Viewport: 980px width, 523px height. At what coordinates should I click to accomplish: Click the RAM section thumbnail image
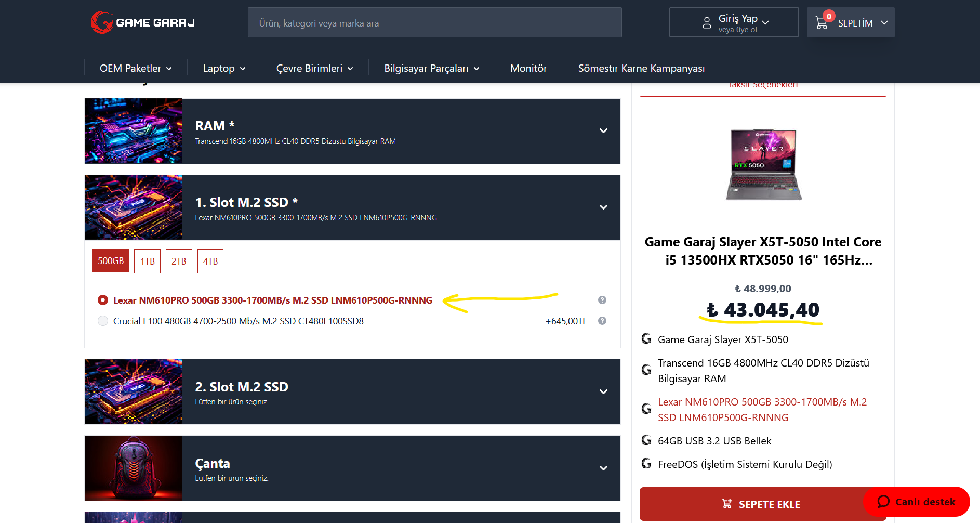pos(134,131)
